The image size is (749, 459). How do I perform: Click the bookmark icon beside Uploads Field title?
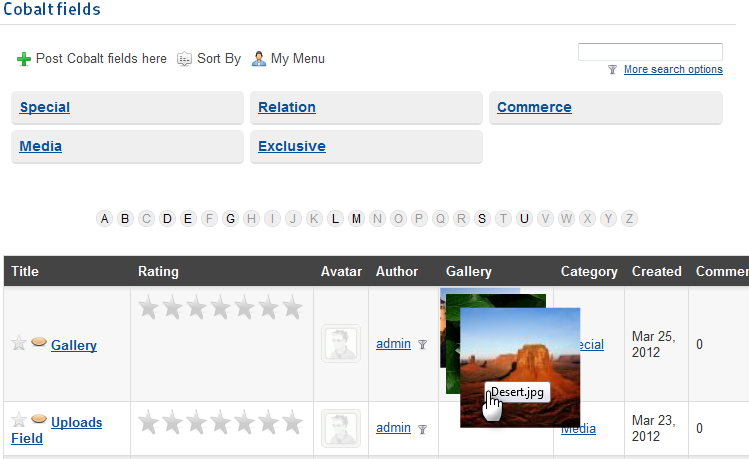point(39,421)
